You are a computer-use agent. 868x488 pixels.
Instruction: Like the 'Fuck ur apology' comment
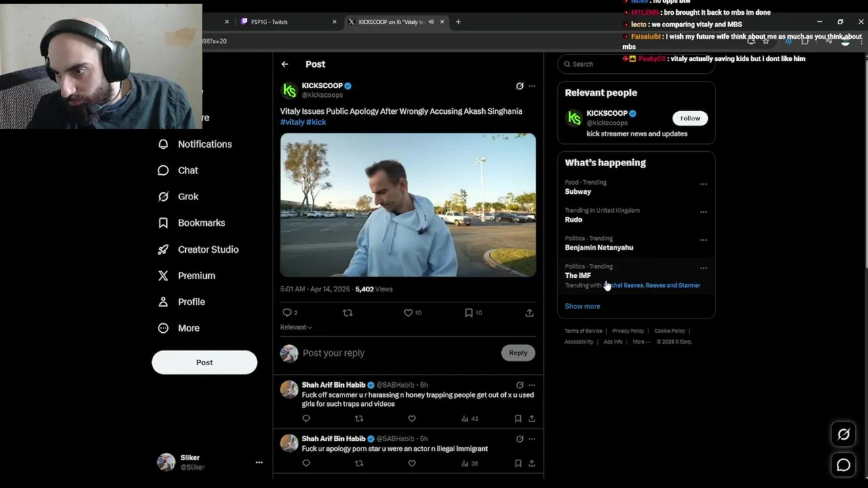[x=412, y=464]
